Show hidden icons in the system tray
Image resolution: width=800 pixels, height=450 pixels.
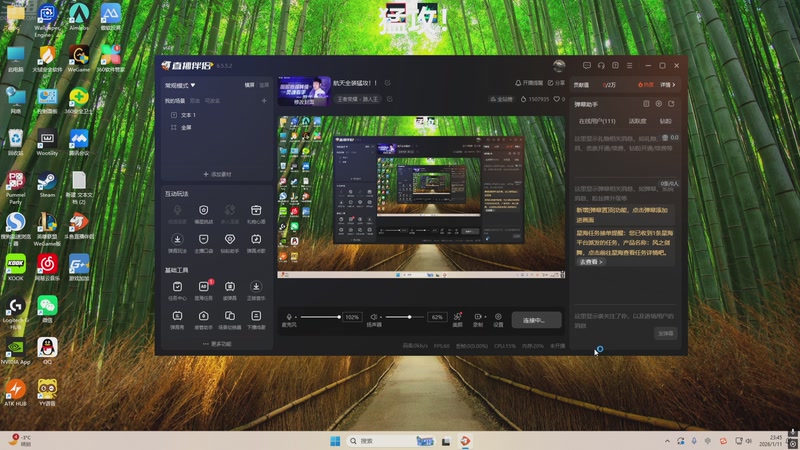667,441
